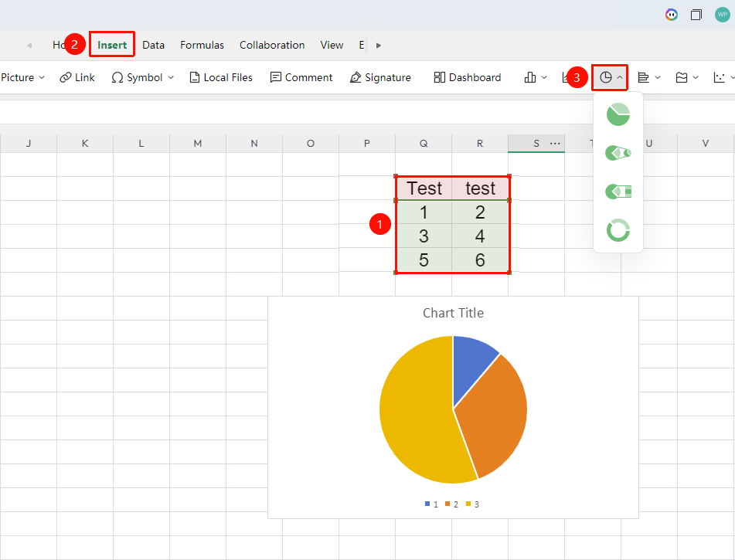
Task: Click the orange legend swatch for 2
Action: coord(447,504)
